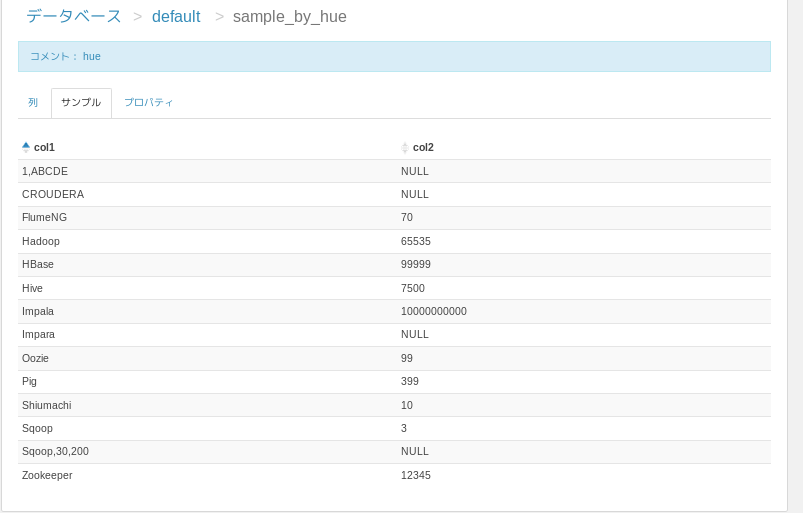Viewport: 803px width, 513px height.
Task: Sort by the col1 ascending arrow icon
Action: [26, 147]
